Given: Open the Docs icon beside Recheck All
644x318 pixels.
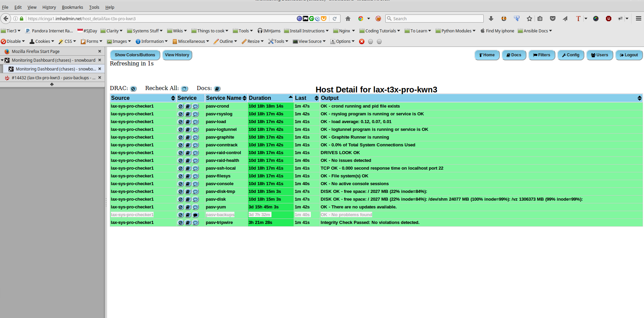Looking at the screenshot, I should tap(217, 89).
